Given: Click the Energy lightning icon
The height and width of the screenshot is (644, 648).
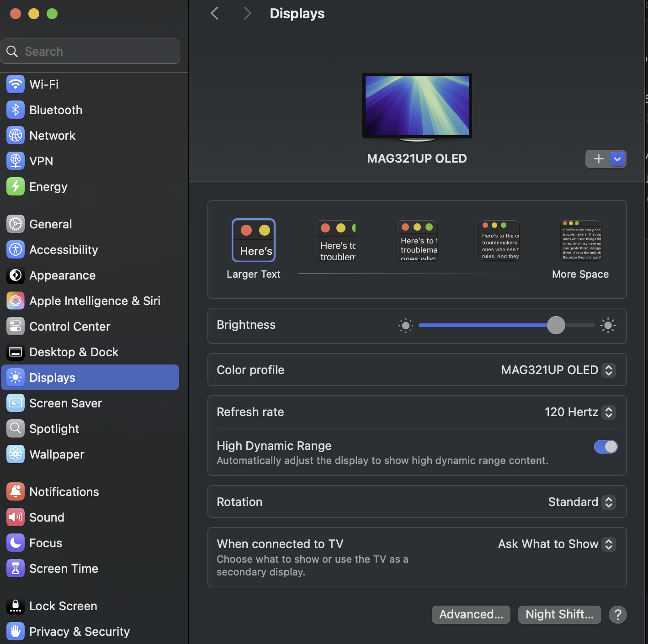Looking at the screenshot, I should (x=16, y=186).
